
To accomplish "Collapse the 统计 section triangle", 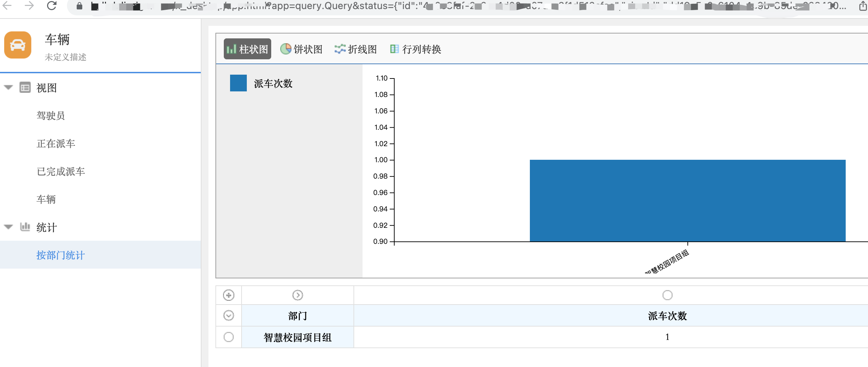I will (8, 227).
